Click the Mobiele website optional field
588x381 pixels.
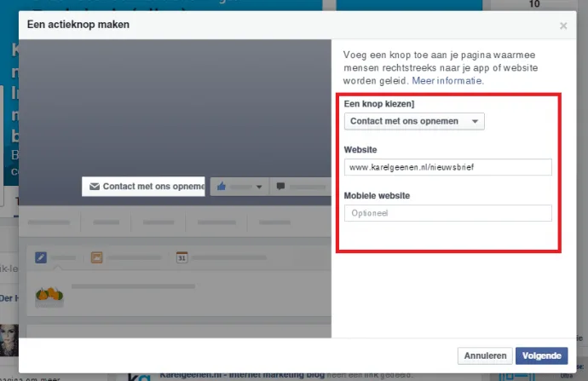coord(447,213)
